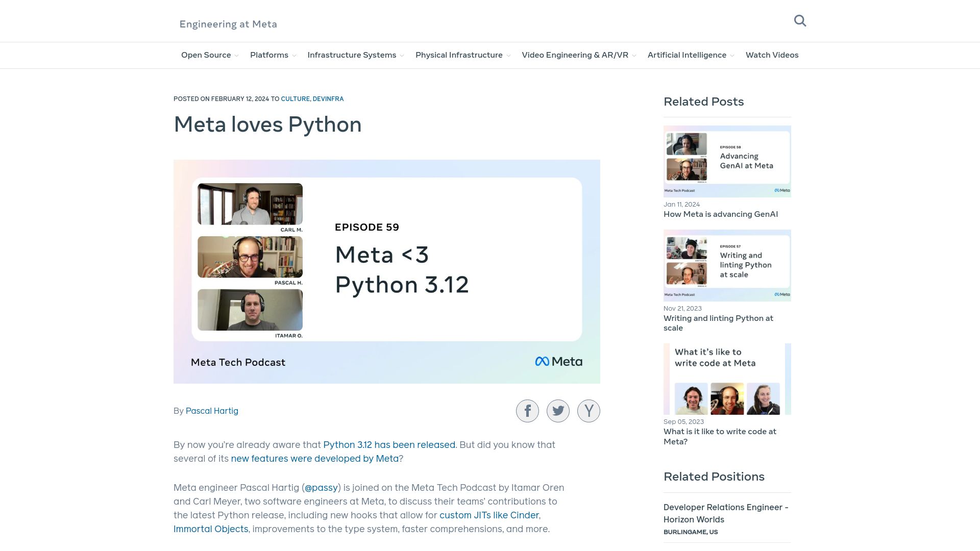This screenshot has height=551, width=980.
Task: Select Artificial Intelligence nav label
Action: click(x=687, y=55)
